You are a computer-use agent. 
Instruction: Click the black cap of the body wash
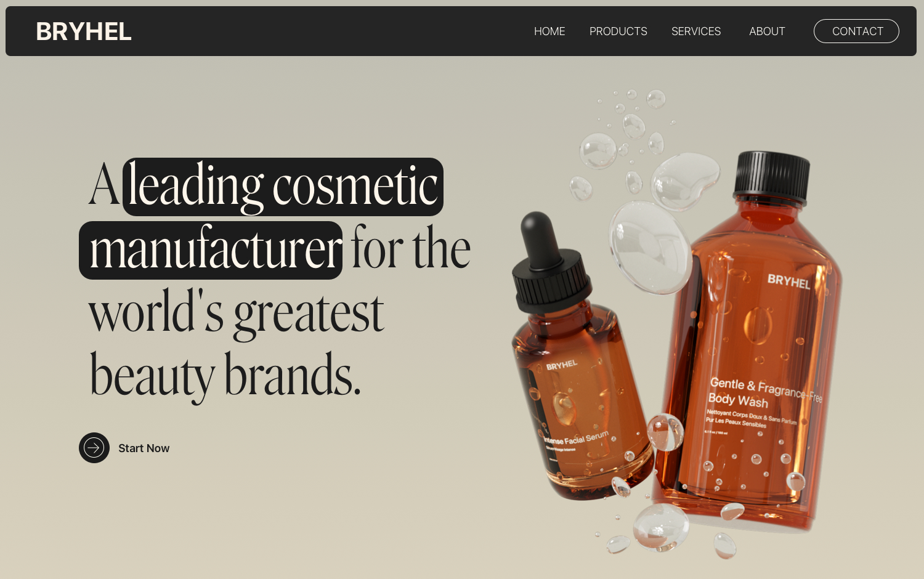[771, 177]
